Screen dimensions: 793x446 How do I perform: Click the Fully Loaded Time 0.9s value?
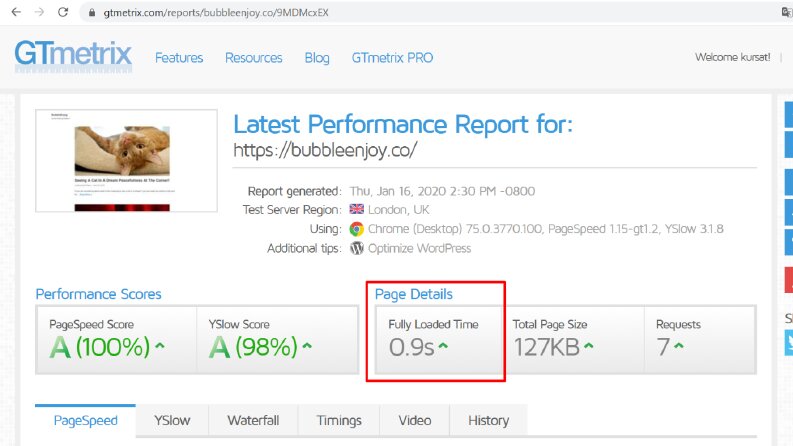pos(412,347)
